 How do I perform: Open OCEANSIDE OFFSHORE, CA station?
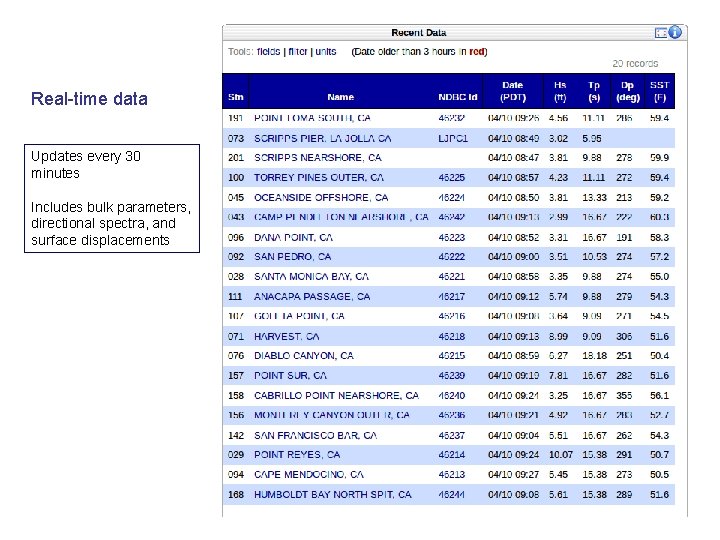[321, 197]
